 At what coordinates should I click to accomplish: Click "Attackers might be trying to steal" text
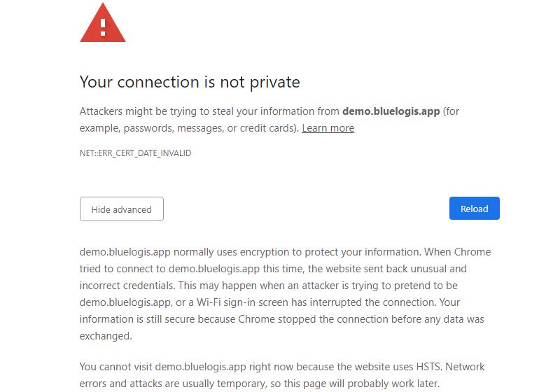144,111
